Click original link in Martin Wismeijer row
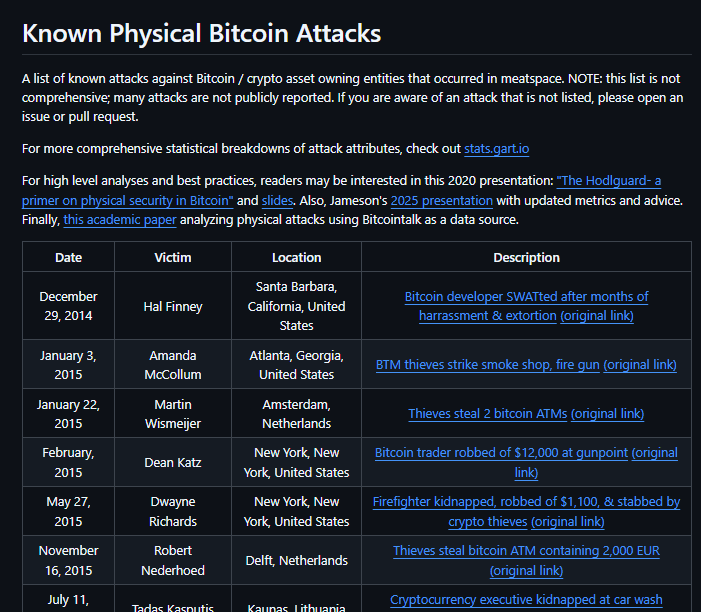 click(607, 414)
